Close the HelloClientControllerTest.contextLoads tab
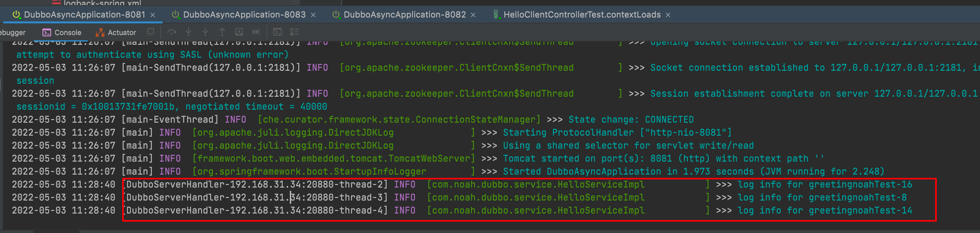980x233 pixels. (668, 15)
